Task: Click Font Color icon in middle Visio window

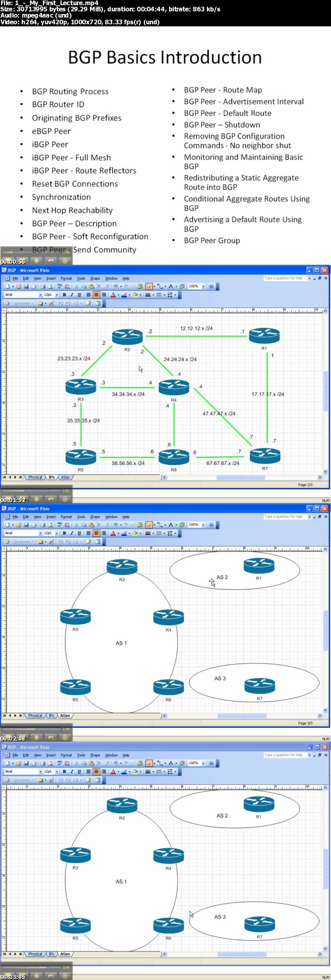Action: point(113,533)
